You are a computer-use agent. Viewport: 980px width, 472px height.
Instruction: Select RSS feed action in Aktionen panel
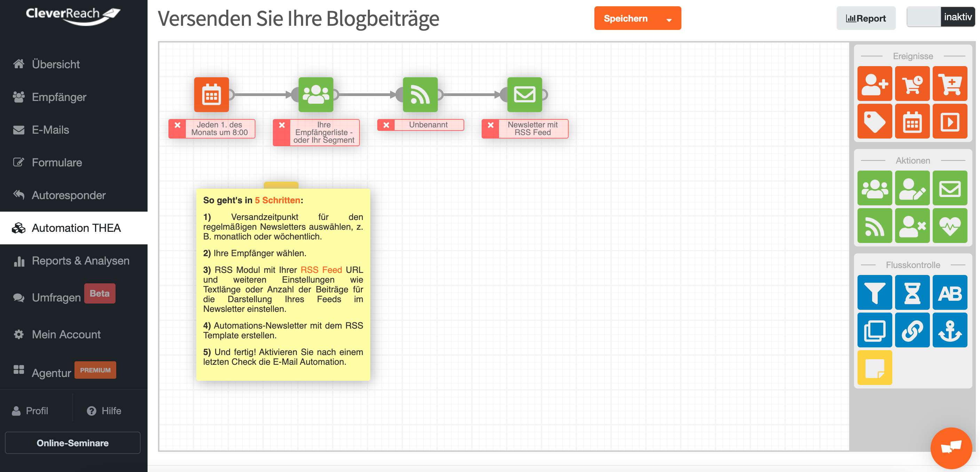(874, 226)
